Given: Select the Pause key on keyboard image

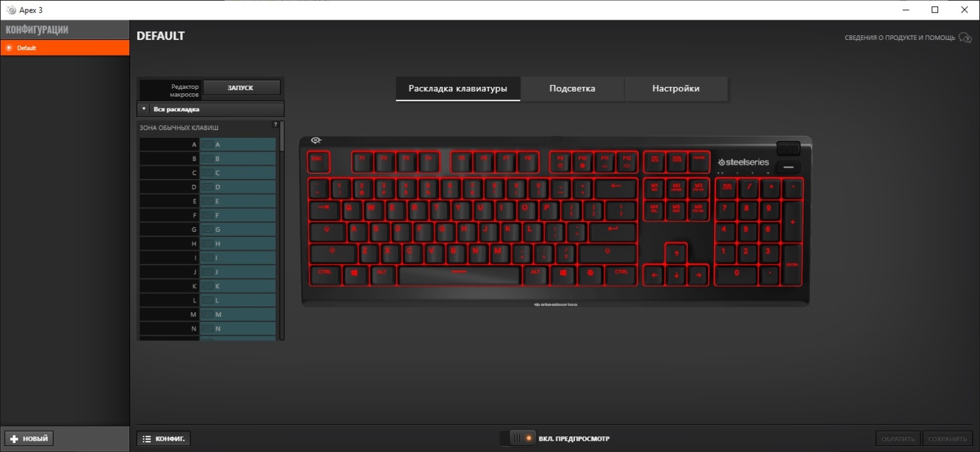Looking at the screenshot, I should pos(698,161).
